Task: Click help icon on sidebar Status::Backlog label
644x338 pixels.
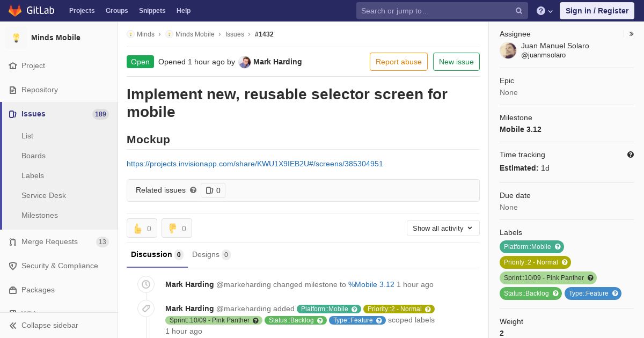Action: point(555,293)
